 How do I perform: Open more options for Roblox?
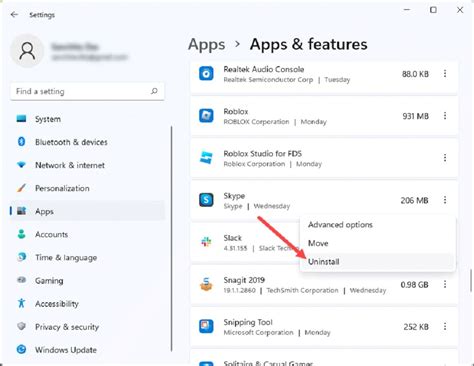click(445, 116)
